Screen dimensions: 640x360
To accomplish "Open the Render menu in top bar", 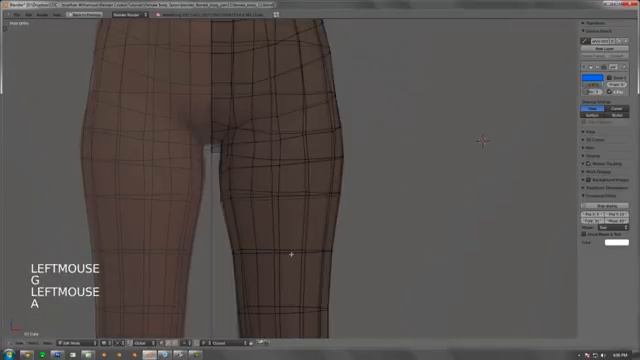I will pos(42,15).
